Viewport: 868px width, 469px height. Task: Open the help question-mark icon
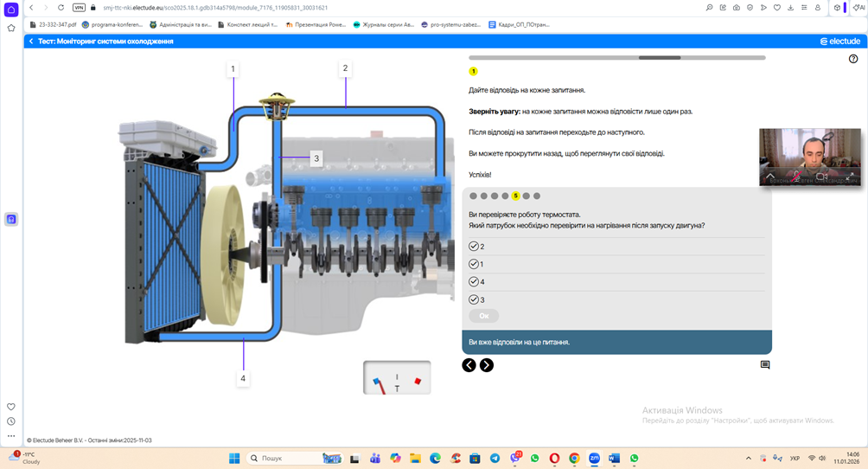(853, 59)
